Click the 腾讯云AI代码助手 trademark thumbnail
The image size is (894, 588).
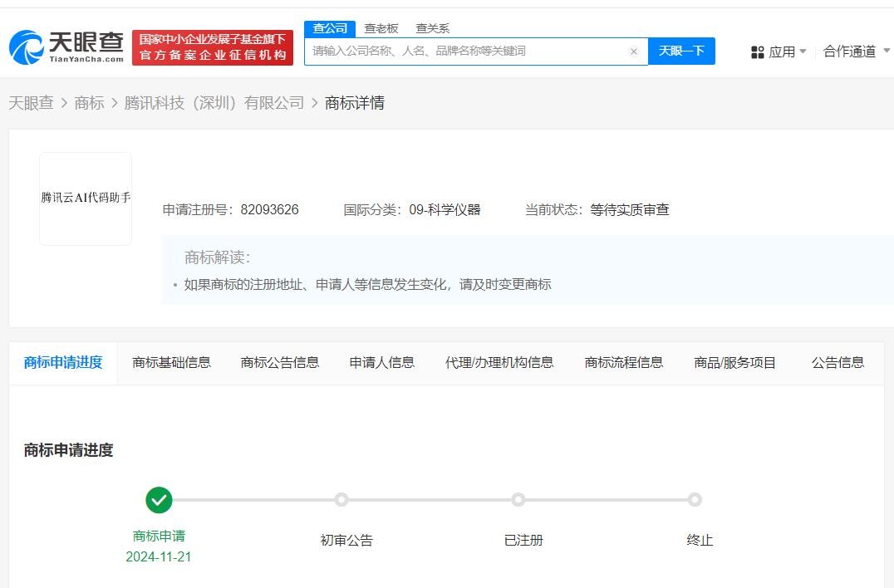click(x=86, y=198)
